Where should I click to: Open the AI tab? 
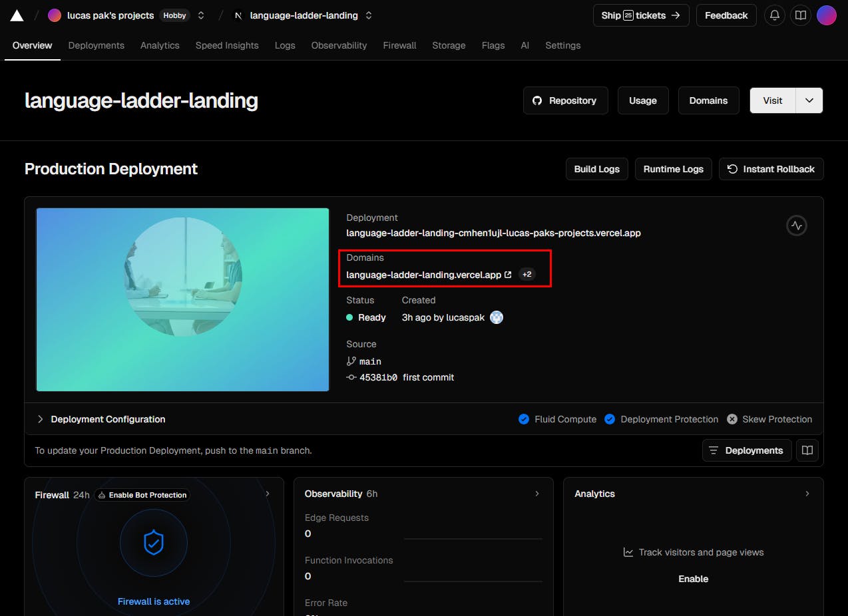click(x=525, y=45)
